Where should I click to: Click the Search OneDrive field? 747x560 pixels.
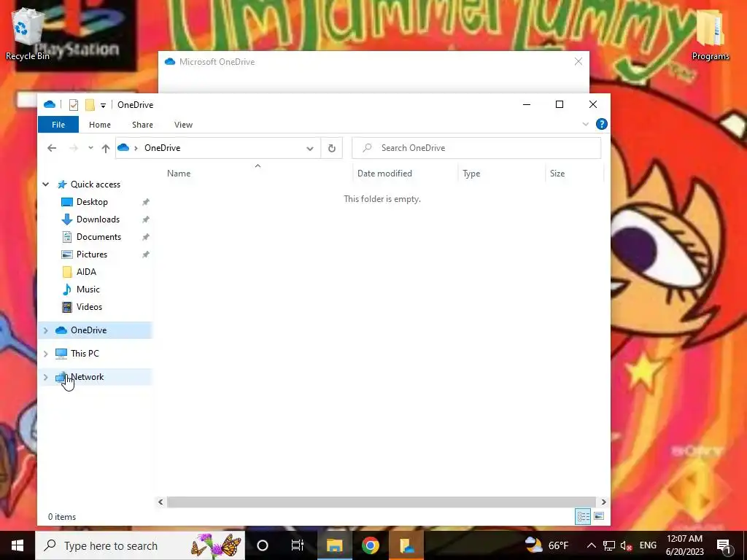tap(476, 148)
